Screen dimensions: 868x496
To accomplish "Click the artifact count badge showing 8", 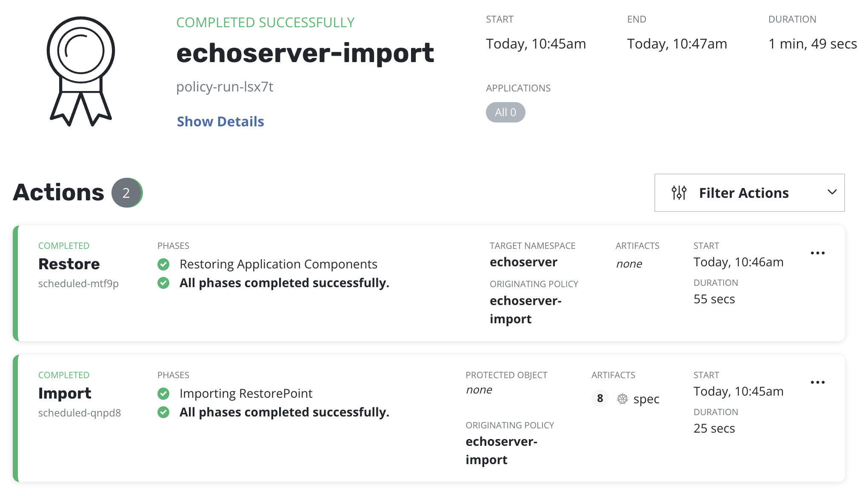I will coord(600,399).
